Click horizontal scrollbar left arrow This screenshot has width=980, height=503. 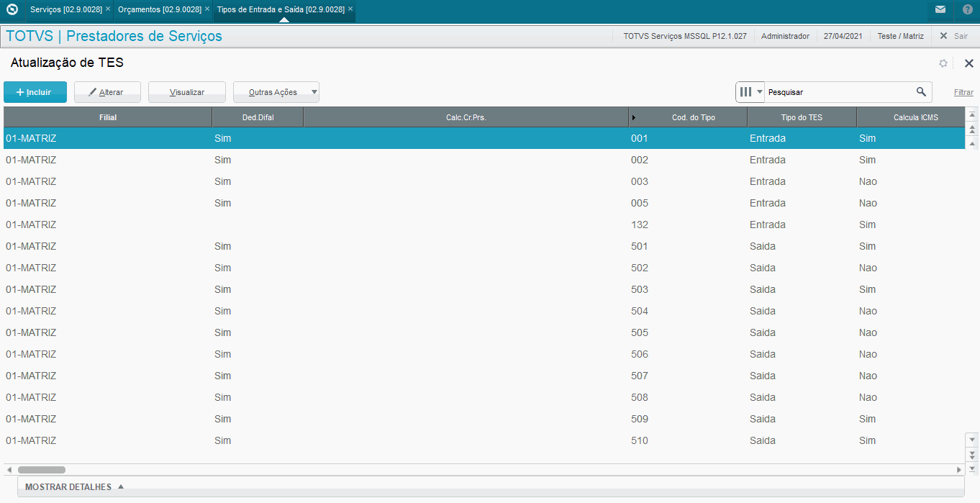pos(9,470)
